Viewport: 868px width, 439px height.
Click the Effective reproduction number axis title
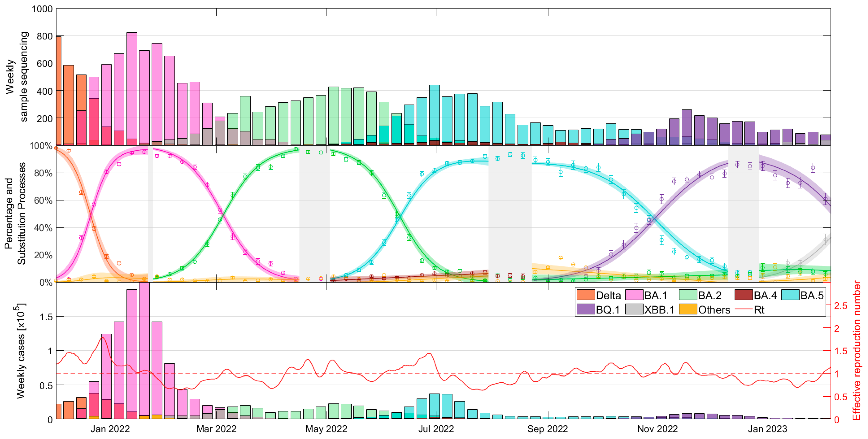(857, 350)
